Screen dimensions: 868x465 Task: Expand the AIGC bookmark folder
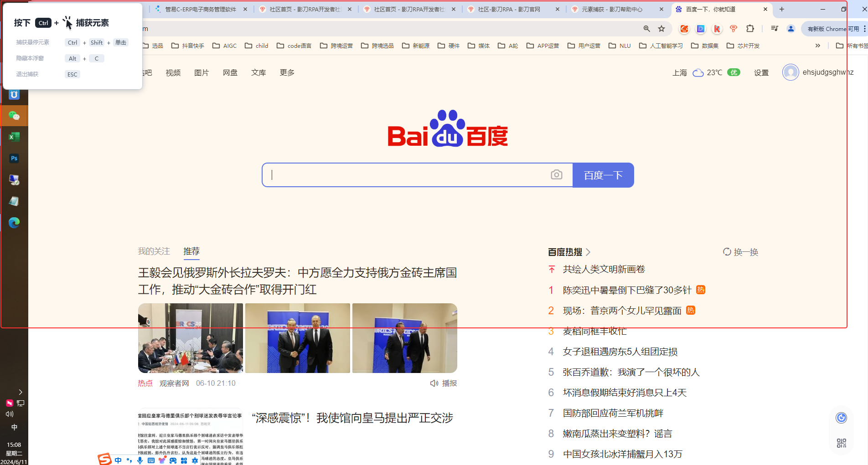[x=225, y=46]
